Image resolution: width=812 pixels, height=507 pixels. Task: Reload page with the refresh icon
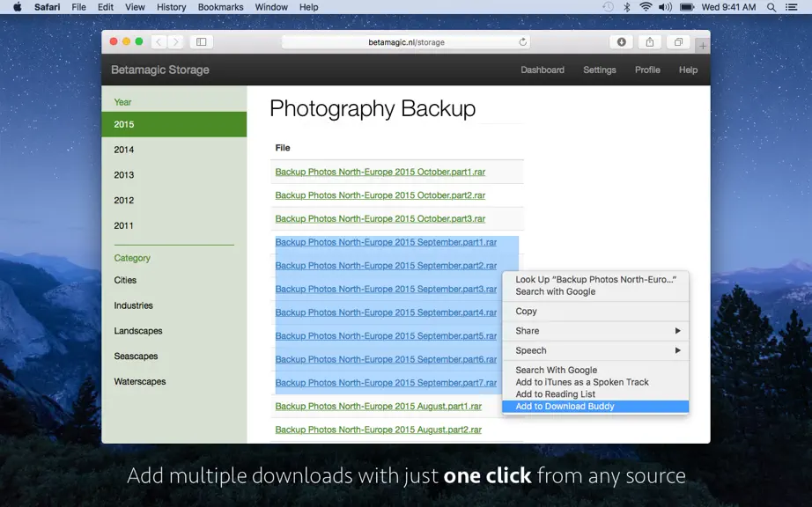coord(522,42)
